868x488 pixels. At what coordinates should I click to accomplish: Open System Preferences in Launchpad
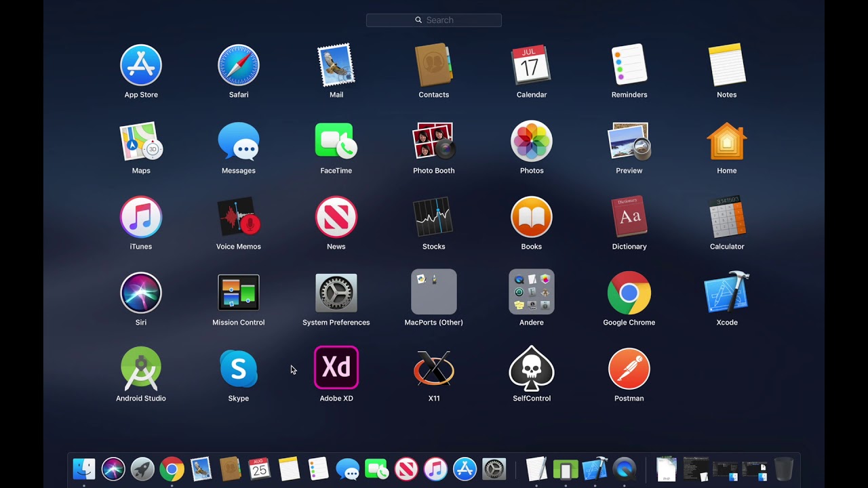(336, 293)
